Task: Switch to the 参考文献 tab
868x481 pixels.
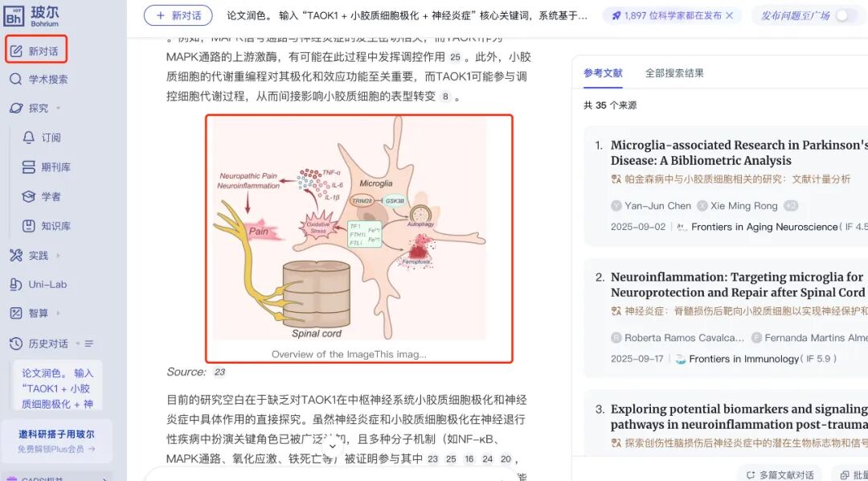Action: click(x=603, y=72)
